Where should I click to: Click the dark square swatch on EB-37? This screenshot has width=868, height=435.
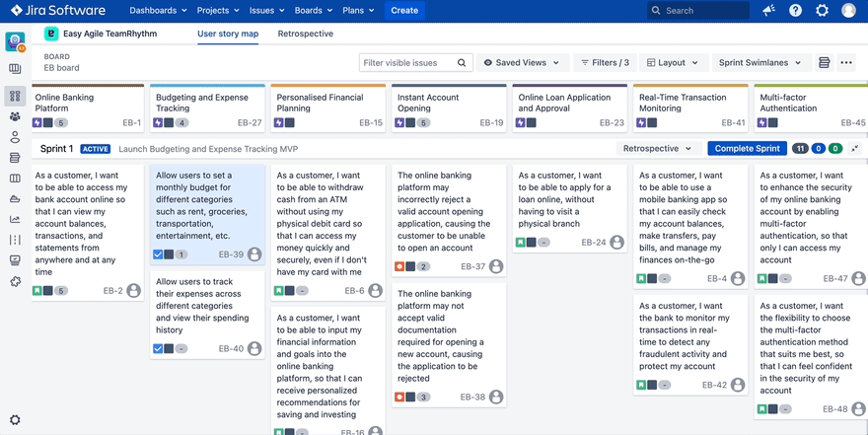[410, 266]
